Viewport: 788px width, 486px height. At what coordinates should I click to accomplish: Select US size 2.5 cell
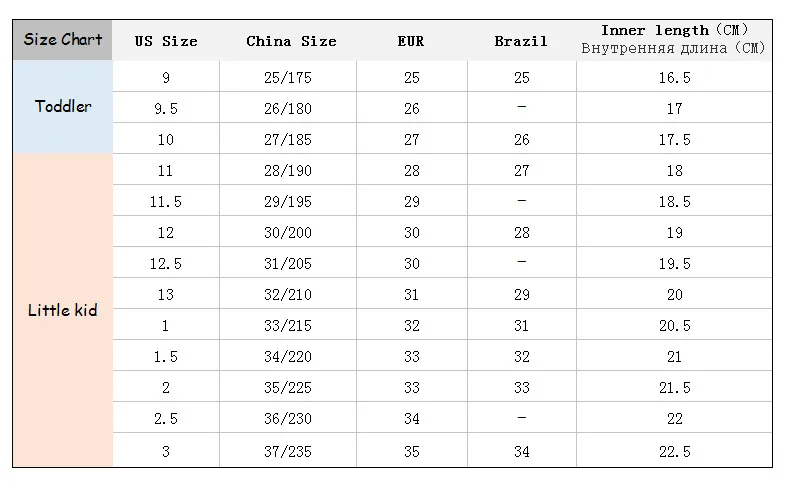[x=166, y=418]
